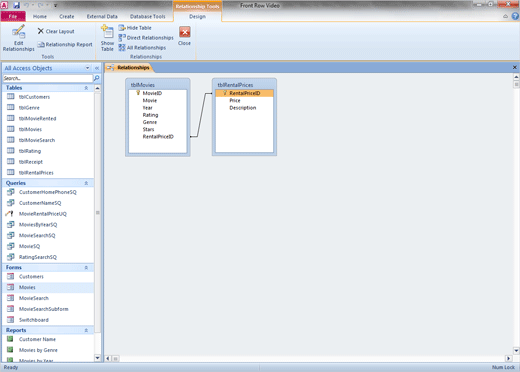This screenshot has height=372, width=520.
Task: Close the Relationships tab with its X
Action: coord(515,67)
